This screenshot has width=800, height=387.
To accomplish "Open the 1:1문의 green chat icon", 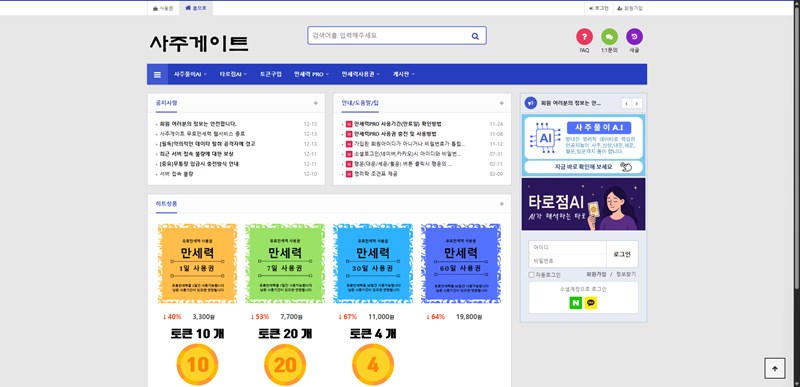I will (609, 37).
